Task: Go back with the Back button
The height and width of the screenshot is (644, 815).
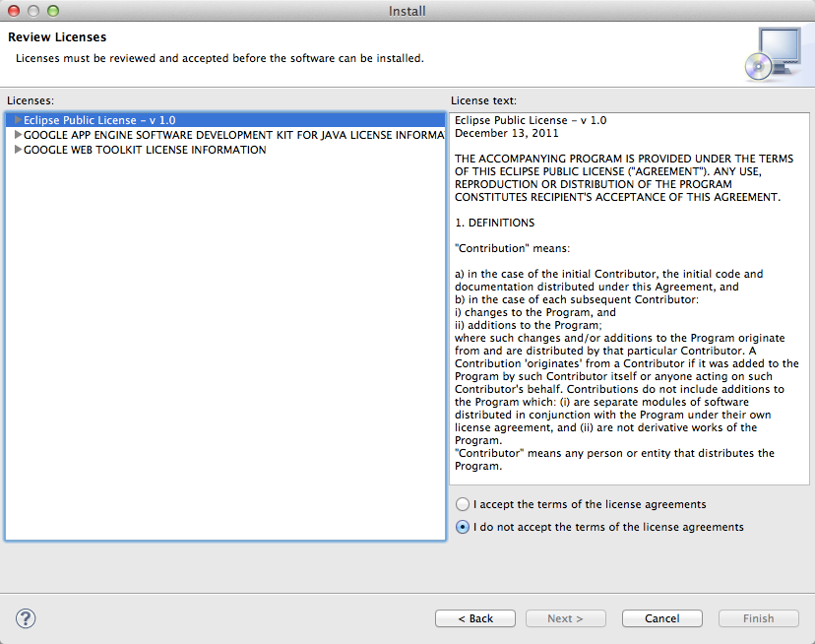Action: [475, 618]
